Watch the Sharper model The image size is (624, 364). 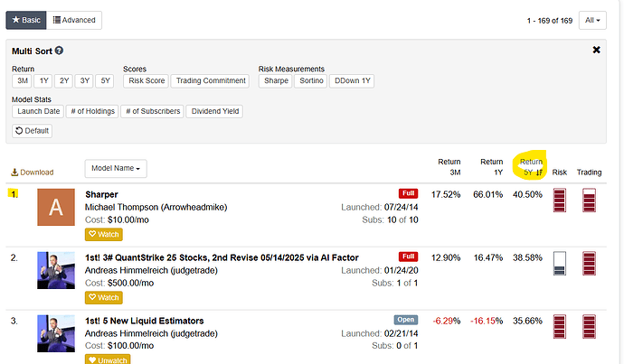tap(104, 235)
